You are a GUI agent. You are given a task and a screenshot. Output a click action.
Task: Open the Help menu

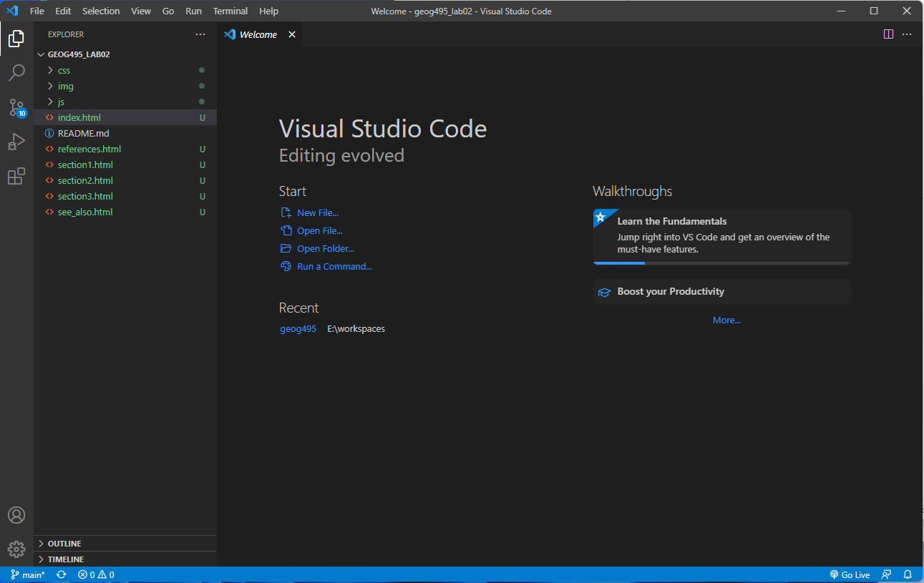coord(269,11)
